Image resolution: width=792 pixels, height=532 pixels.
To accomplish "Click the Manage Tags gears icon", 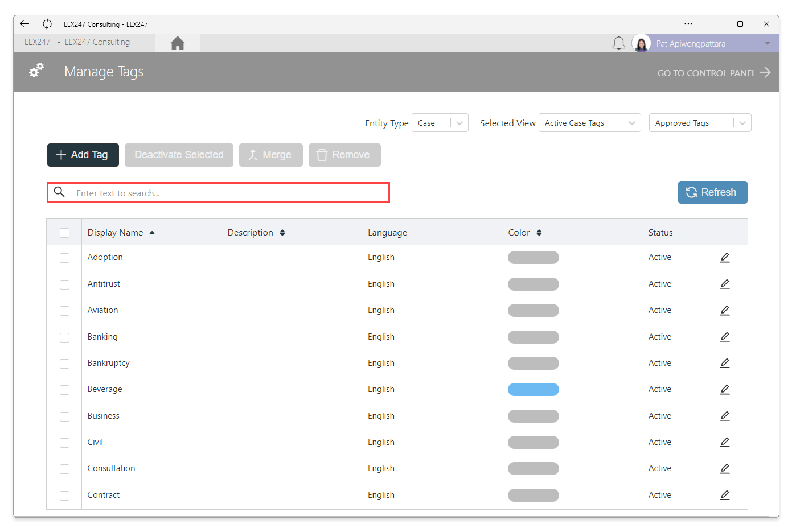I will tap(36, 71).
